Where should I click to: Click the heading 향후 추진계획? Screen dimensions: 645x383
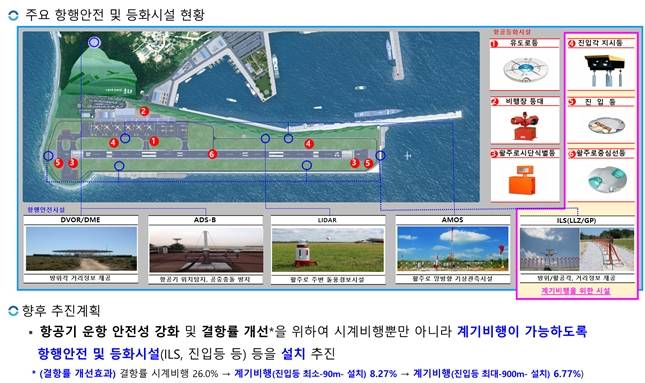(61, 311)
